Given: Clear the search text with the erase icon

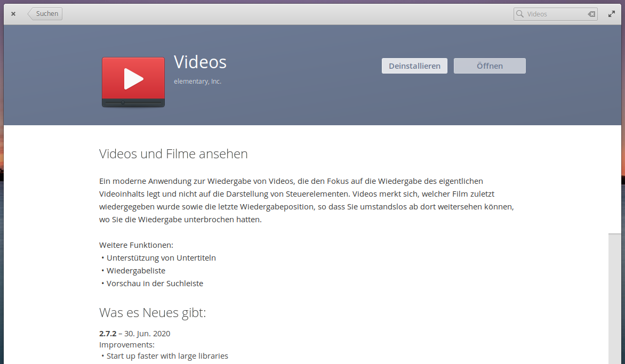Looking at the screenshot, I should coord(591,14).
